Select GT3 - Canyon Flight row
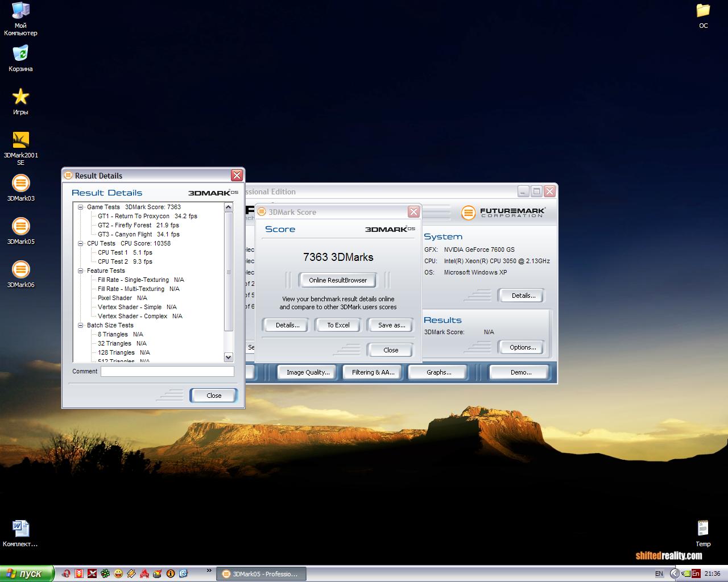Viewport: 728px width, 582px height. click(138, 234)
